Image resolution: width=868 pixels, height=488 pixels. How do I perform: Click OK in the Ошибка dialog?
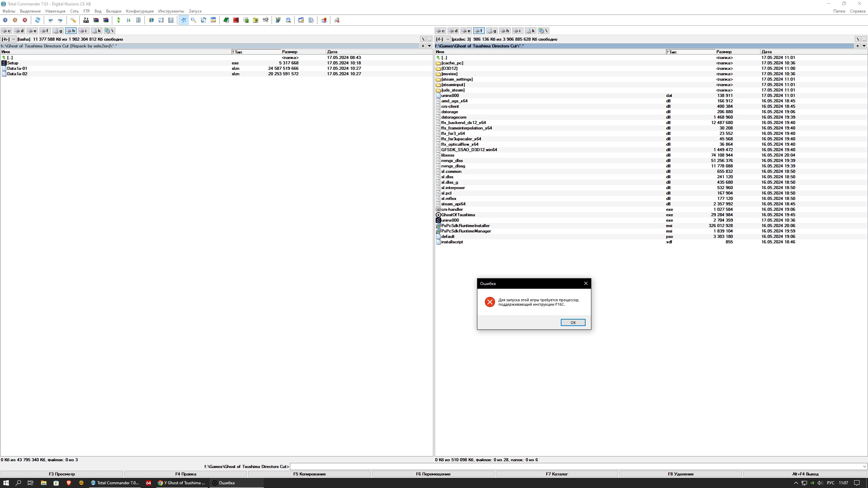click(x=573, y=323)
